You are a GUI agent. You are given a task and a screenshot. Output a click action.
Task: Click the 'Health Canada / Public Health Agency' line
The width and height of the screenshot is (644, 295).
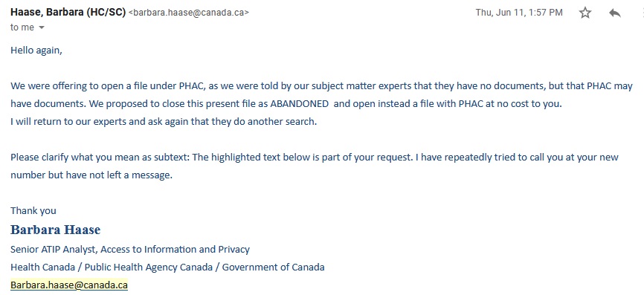pos(112,267)
